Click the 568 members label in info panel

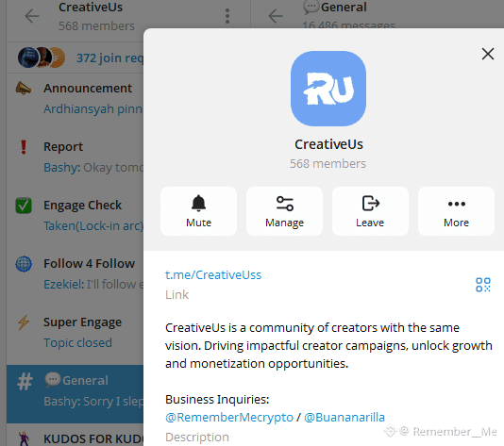click(x=328, y=164)
